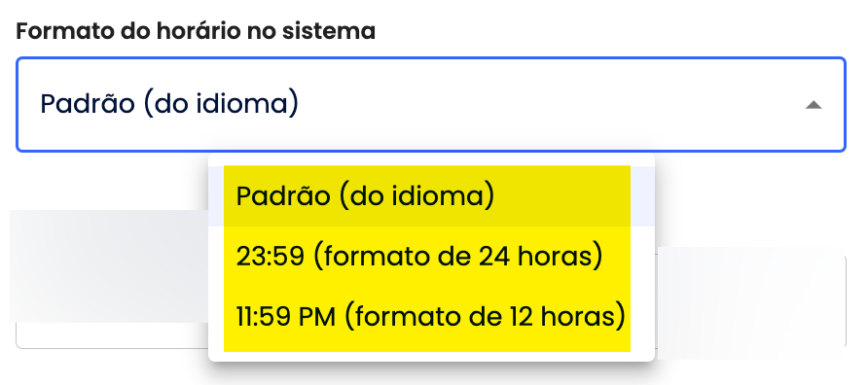Select the highlighted first entry in the list
This screenshot has width=868, height=385.
tap(431, 195)
